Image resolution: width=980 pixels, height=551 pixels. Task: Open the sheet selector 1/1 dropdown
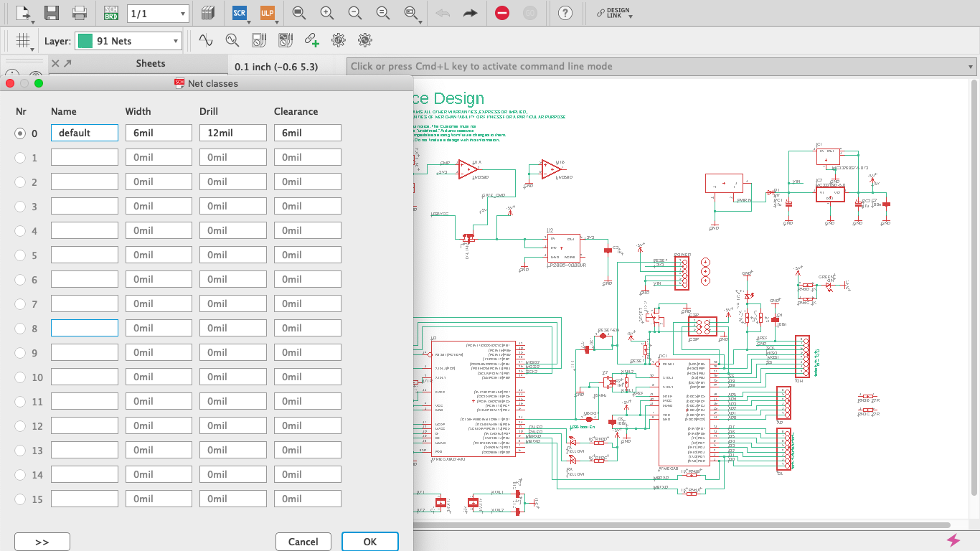point(158,13)
